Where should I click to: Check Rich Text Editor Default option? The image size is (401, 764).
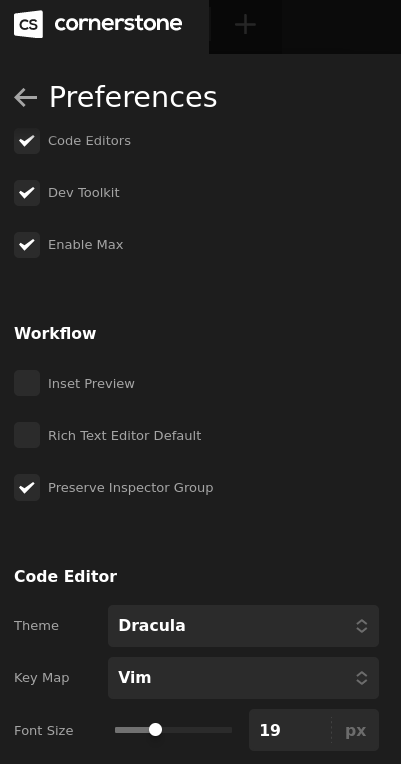click(27, 435)
